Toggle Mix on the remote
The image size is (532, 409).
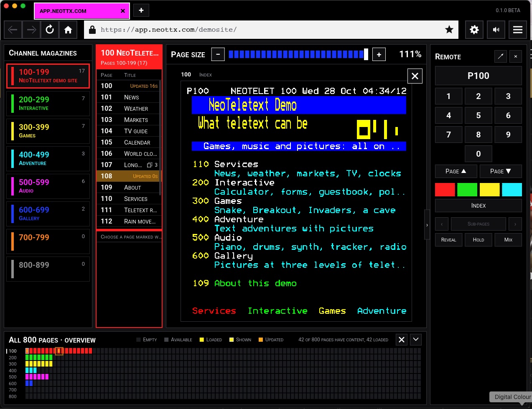tap(508, 240)
